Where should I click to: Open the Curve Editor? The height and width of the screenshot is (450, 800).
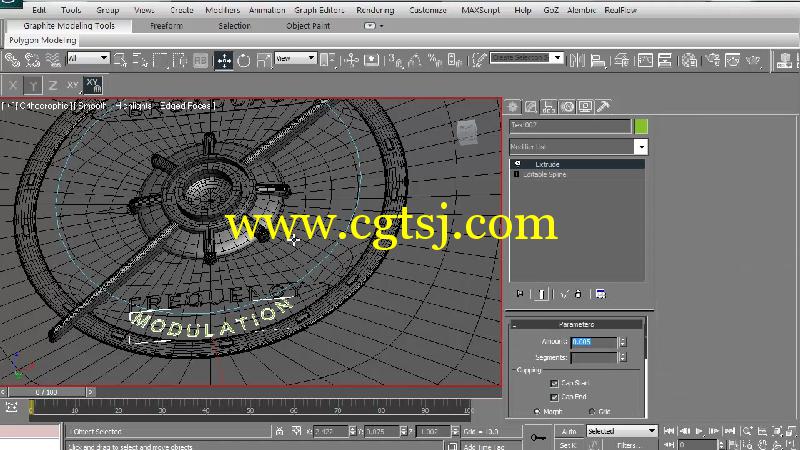point(645,60)
